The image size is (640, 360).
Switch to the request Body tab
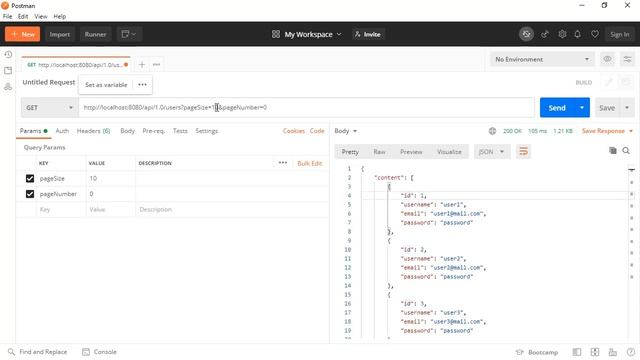127,131
